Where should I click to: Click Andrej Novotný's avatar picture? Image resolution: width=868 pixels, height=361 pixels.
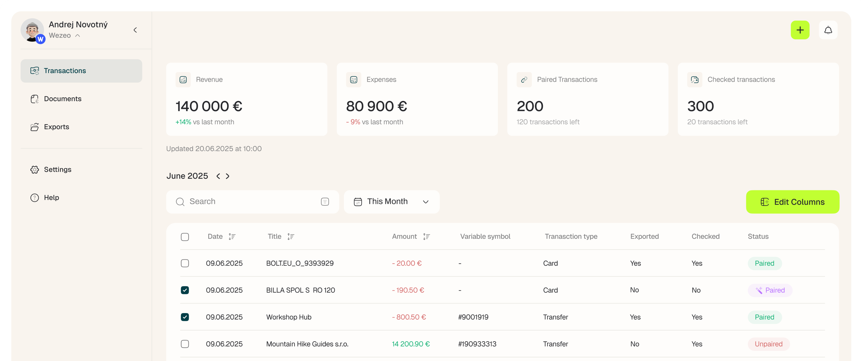click(x=32, y=30)
